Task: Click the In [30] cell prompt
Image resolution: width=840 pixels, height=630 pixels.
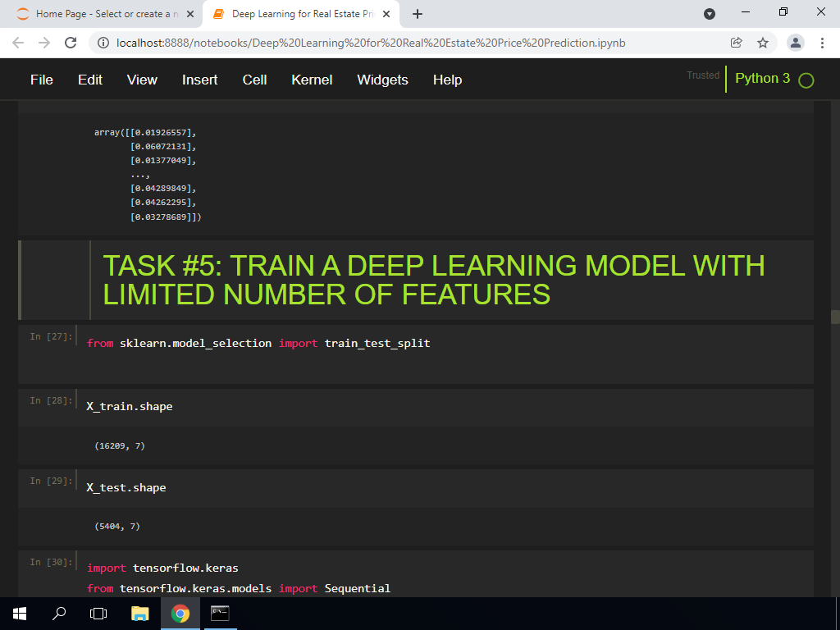Action: [51, 562]
